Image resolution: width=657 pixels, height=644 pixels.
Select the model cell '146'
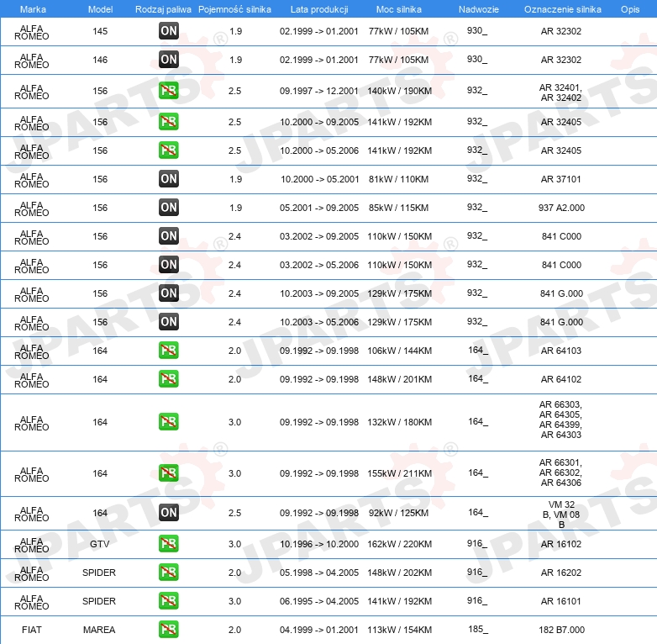(x=100, y=60)
